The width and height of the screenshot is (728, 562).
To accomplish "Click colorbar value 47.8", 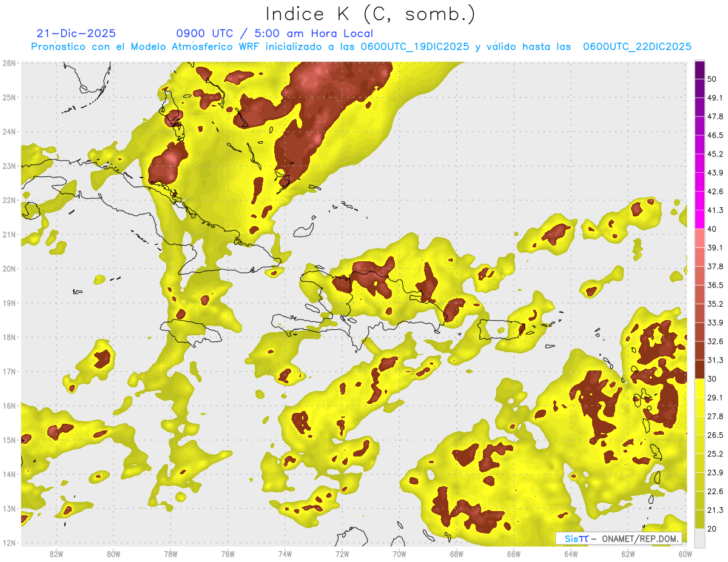I will 715,116.
